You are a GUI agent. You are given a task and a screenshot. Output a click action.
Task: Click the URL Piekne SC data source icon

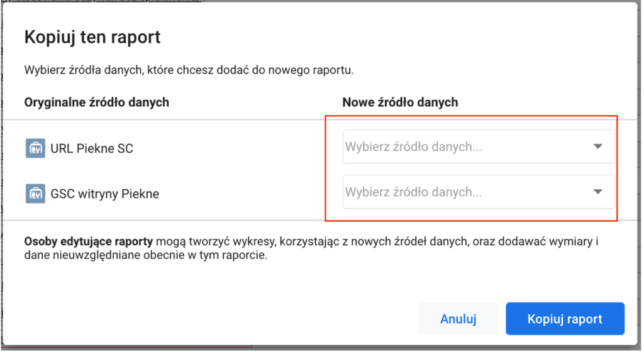[x=35, y=148]
